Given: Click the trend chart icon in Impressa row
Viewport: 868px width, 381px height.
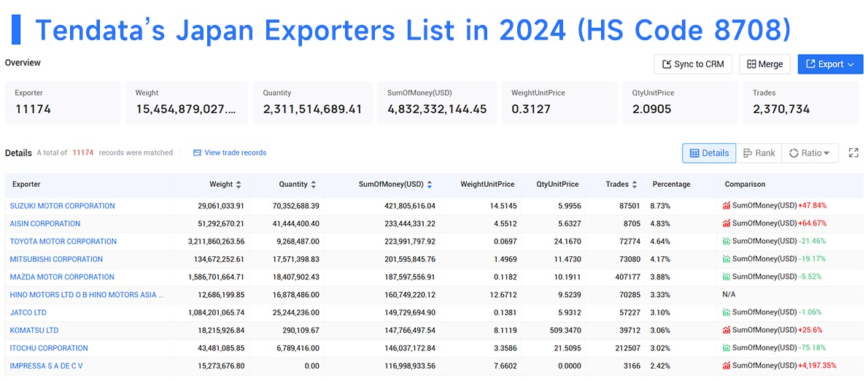Looking at the screenshot, I should [x=726, y=366].
